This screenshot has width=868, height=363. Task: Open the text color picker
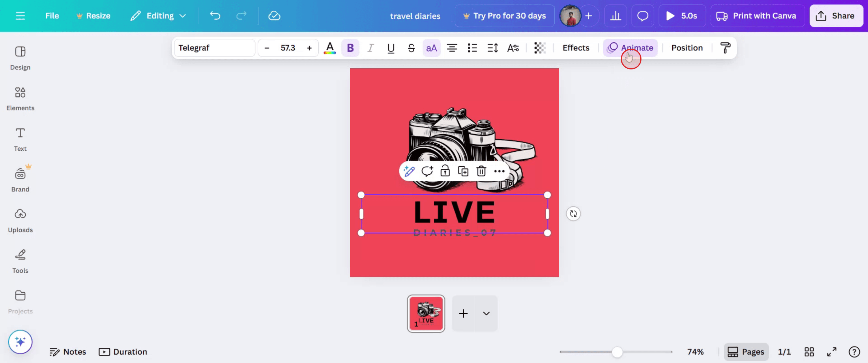pos(330,48)
